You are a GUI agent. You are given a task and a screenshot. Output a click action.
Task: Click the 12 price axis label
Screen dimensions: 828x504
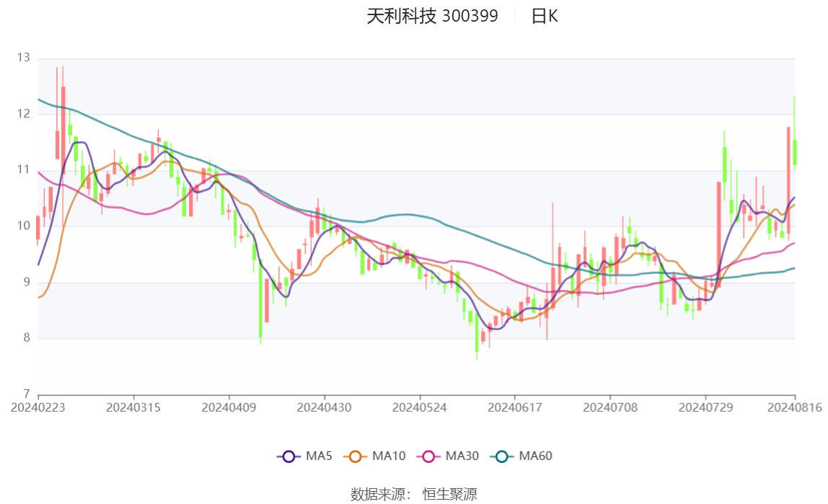(x=23, y=113)
